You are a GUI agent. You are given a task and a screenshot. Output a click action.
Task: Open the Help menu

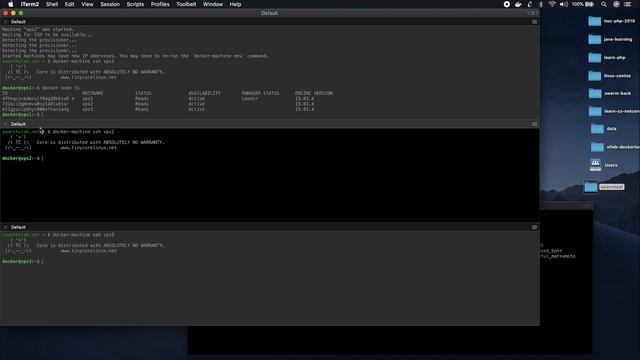click(235, 4)
